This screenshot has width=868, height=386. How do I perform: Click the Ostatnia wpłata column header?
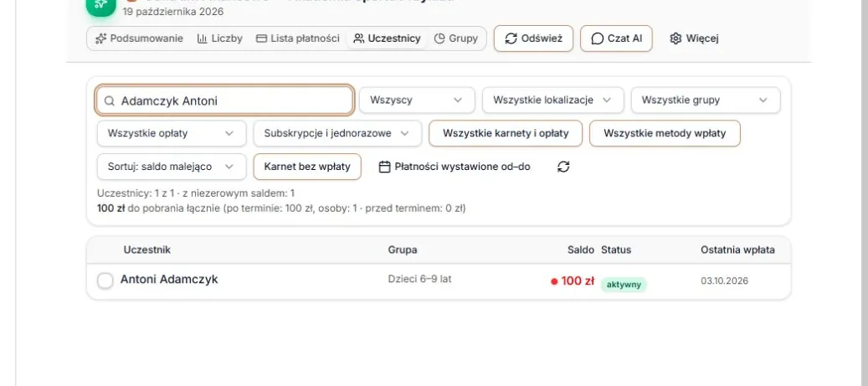(x=738, y=250)
